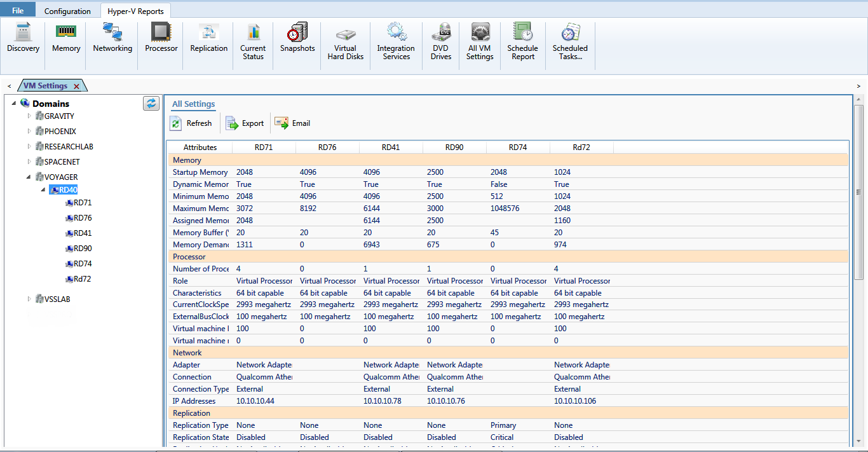This screenshot has height=452, width=868.
Task: Click the Email button
Action: (x=293, y=123)
